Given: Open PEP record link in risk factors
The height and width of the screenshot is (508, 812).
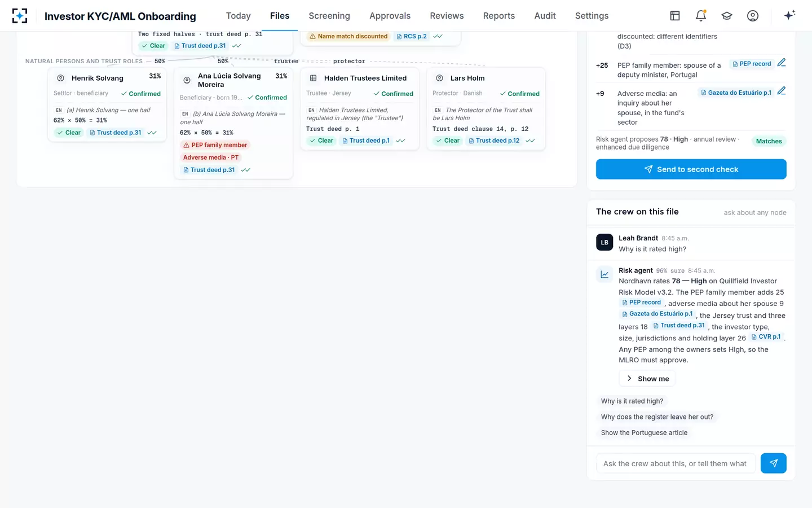Looking at the screenshot, I should 752,64.
